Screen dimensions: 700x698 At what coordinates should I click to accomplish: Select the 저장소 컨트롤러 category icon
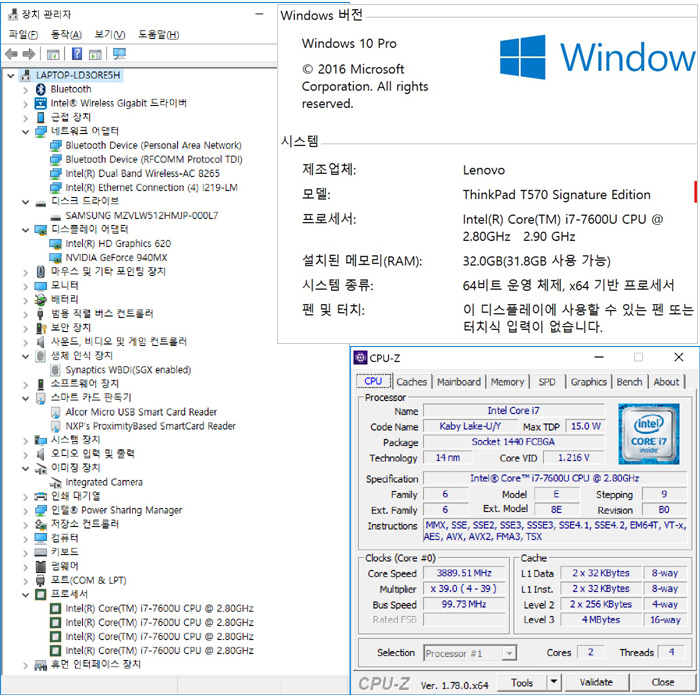coord(41,524)
